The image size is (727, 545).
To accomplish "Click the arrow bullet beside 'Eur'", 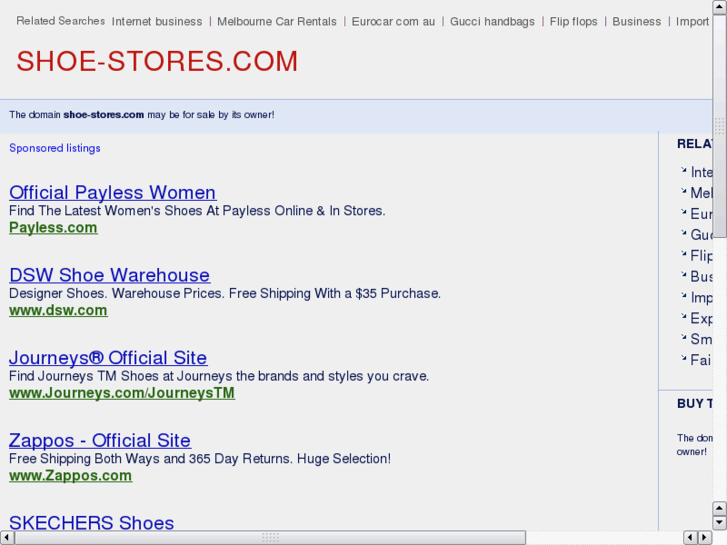I will click(x=683, y=212).
